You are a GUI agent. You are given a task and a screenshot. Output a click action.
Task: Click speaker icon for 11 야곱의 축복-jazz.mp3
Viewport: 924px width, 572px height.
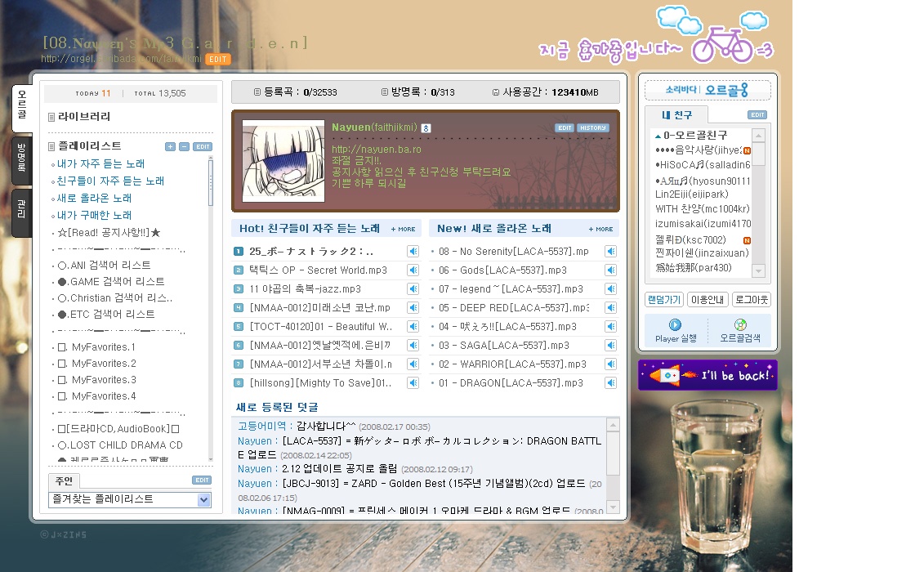[x=413, y=289]
